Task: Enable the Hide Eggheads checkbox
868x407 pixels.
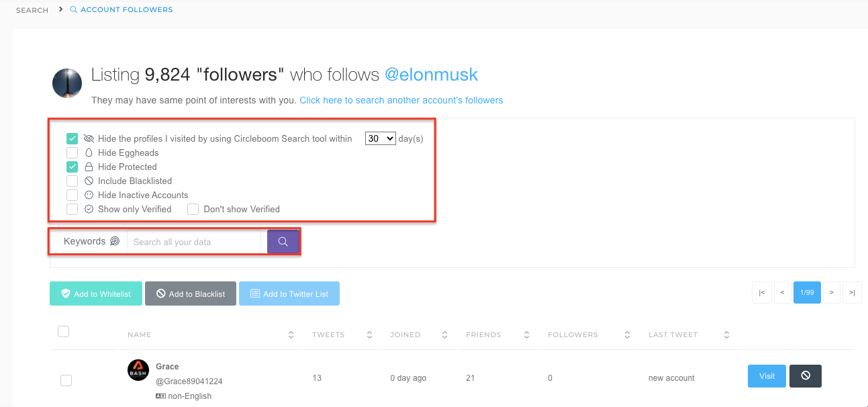Action: (72, 152)
